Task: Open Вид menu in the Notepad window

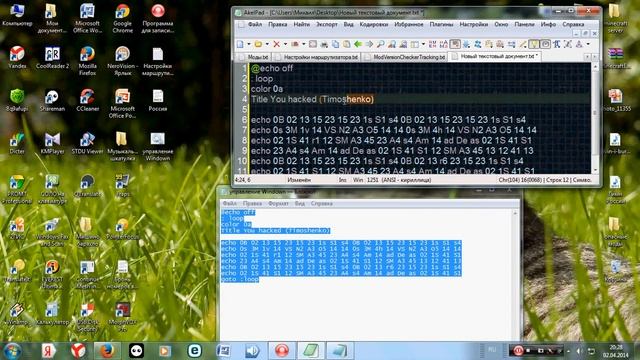Action: pos(300,203)
